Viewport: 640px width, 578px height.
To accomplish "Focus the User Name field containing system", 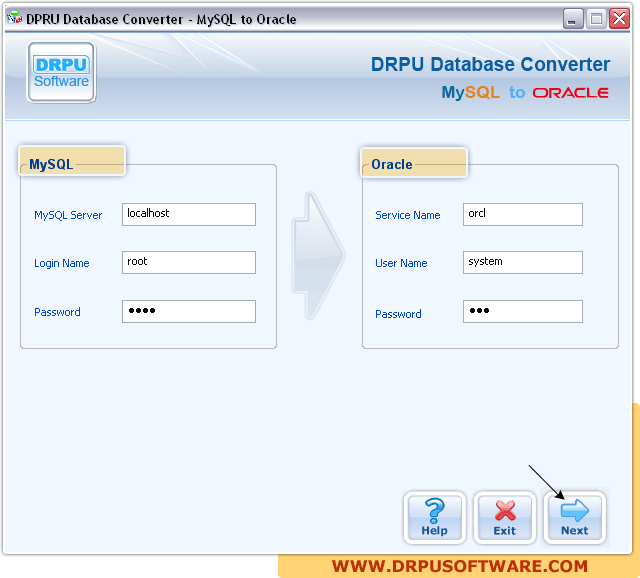I will [523, 262].
